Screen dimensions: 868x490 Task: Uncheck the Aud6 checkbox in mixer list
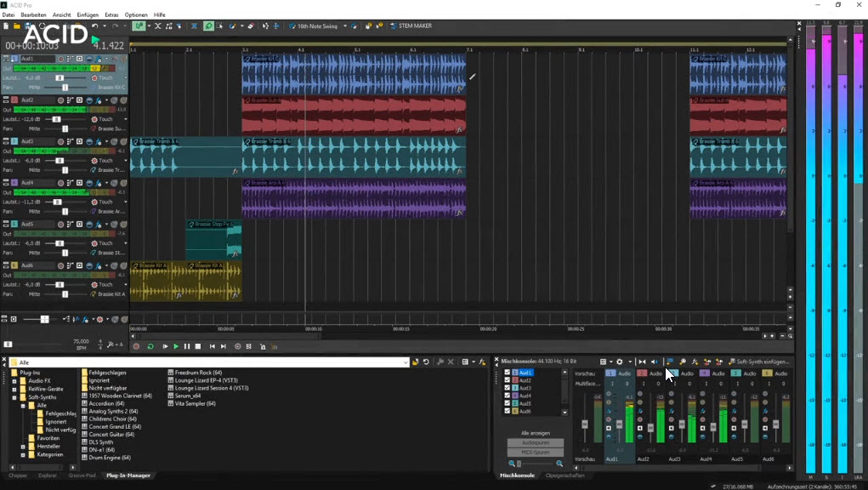[x=507, y=412]
